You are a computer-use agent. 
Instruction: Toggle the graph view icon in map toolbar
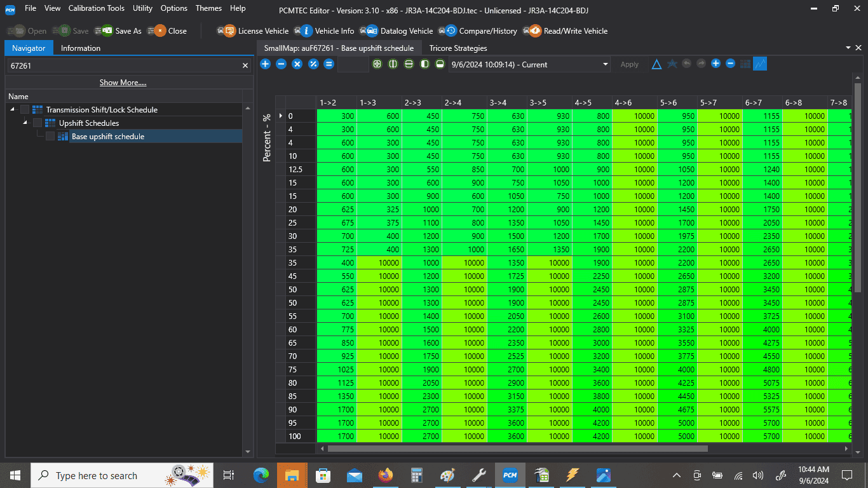click(x=760, y=64)
